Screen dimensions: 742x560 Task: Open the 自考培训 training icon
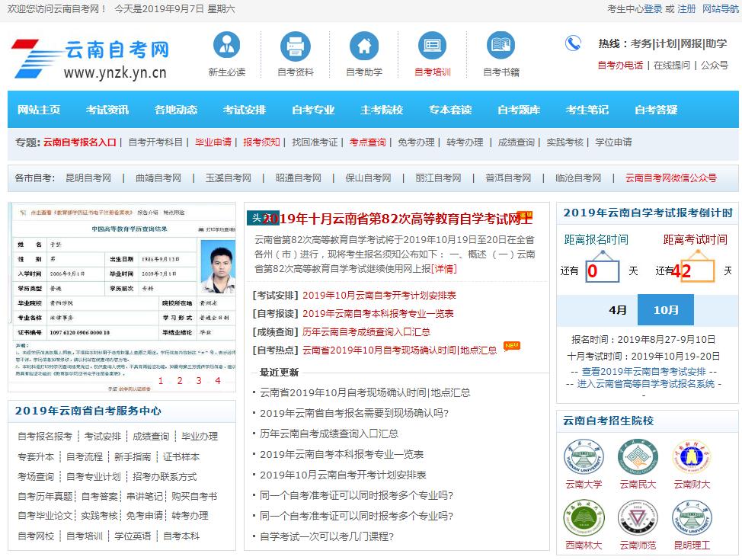pyautogui.click(x=432, y=46)
